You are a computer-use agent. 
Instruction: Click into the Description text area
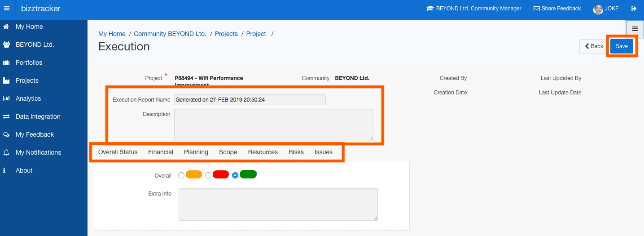pos(274,125)
